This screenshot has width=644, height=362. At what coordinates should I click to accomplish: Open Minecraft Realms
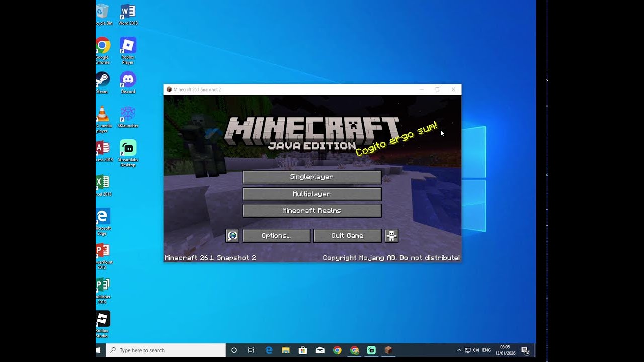pos(312,211)
